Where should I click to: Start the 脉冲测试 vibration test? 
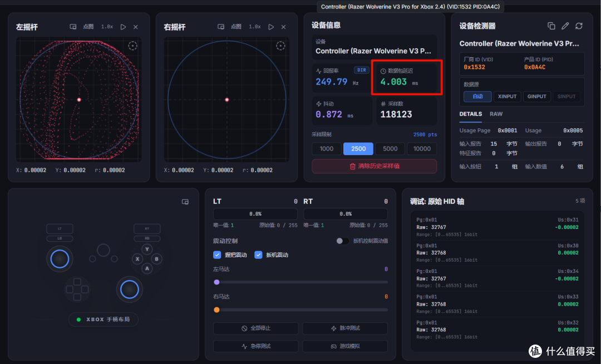pos(345,328)
